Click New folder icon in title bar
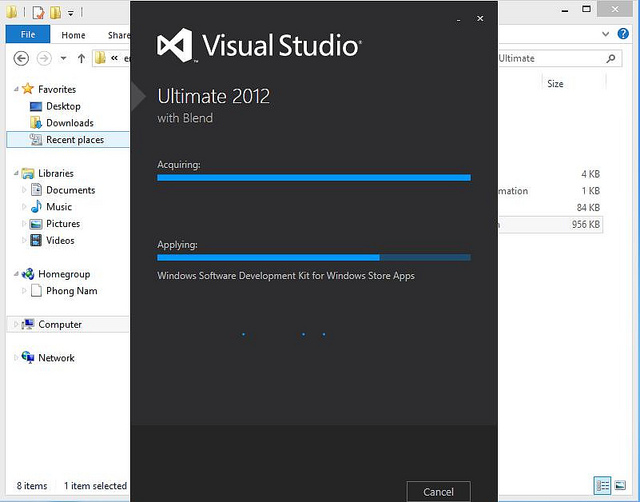Image resolution: width=640 pixels, height=502 pixels. click(56, 12)
